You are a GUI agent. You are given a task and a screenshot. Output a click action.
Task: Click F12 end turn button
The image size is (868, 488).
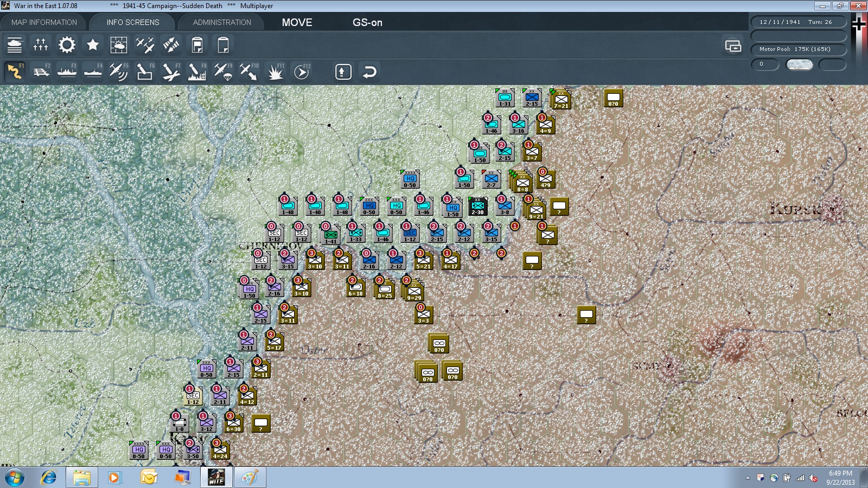302,72
